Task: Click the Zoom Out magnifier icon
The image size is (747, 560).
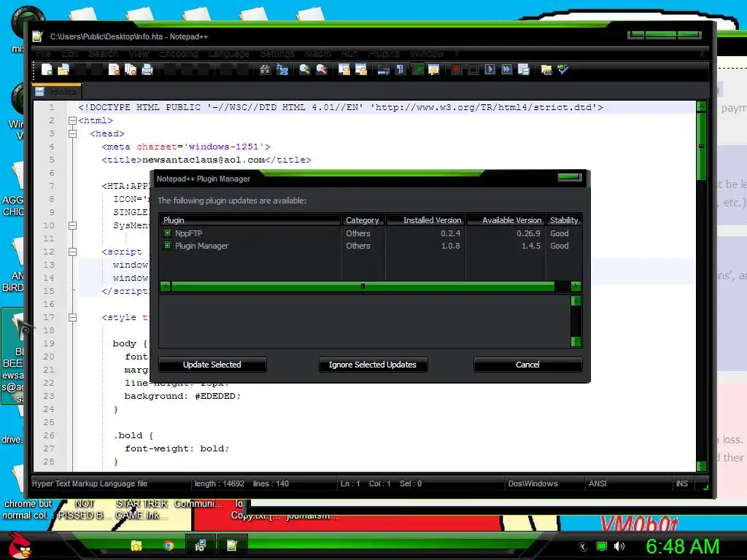Action: (322, 69)
